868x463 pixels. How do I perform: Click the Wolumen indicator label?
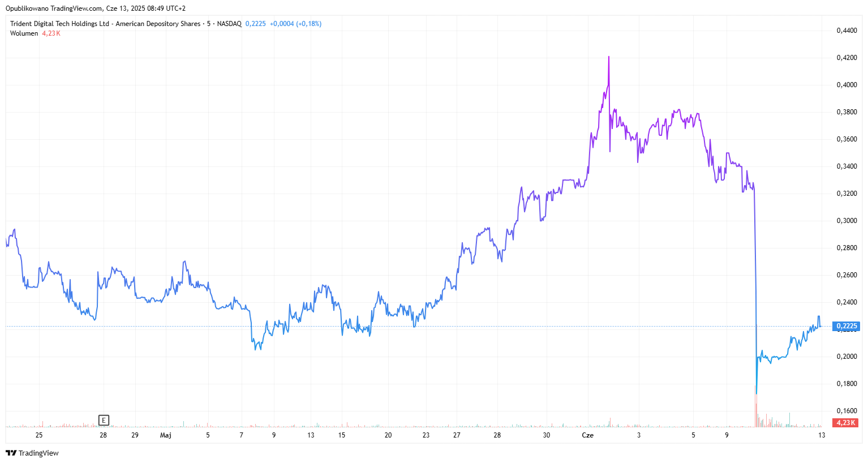(x=24, y=33)
